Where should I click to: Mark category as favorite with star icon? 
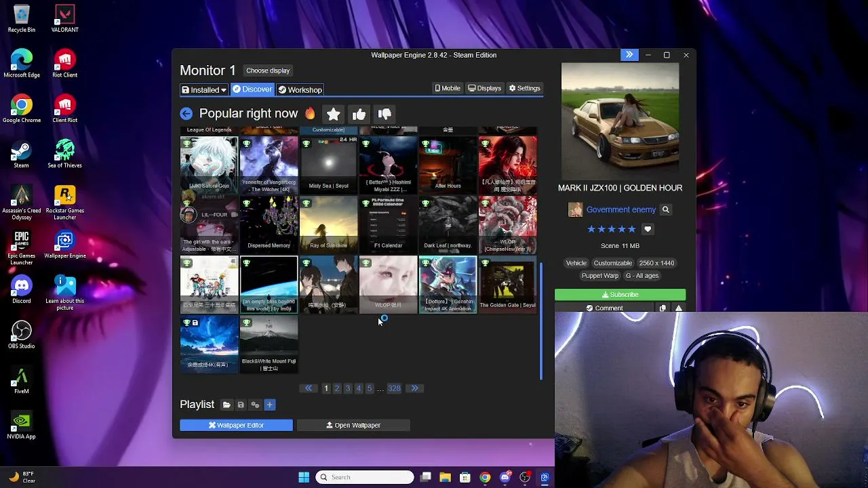[333, 114]
